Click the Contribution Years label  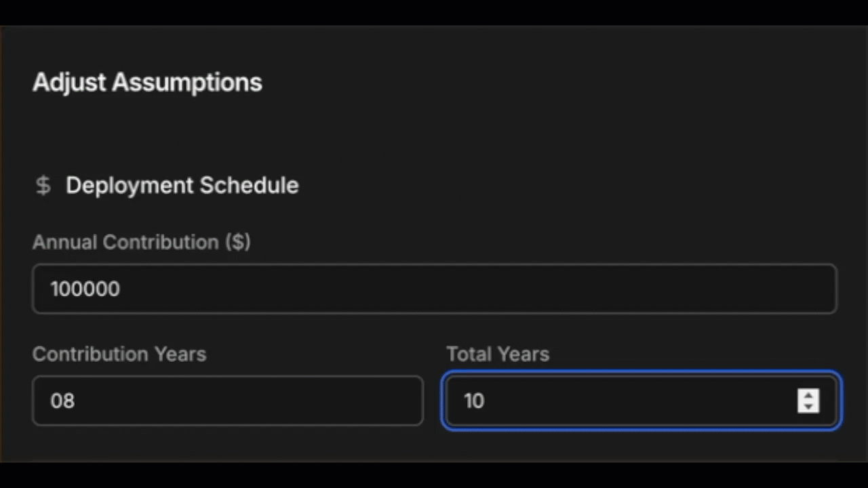119,354
